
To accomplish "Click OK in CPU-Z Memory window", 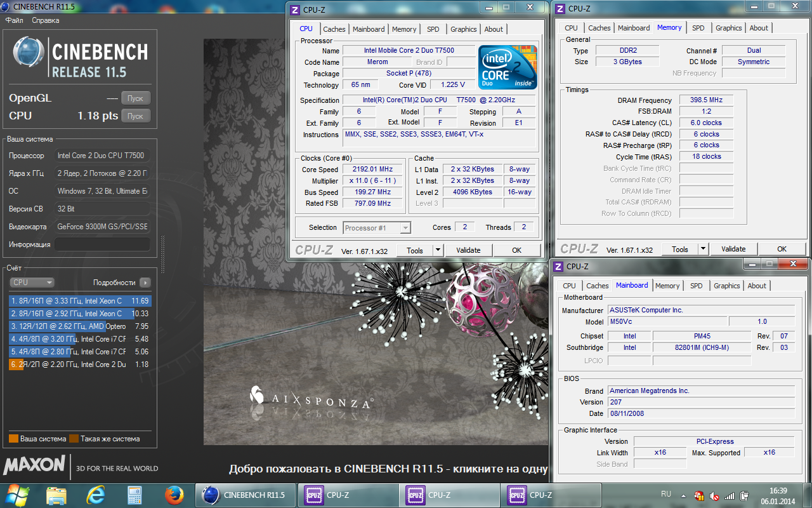I will [x=782, y=250].
